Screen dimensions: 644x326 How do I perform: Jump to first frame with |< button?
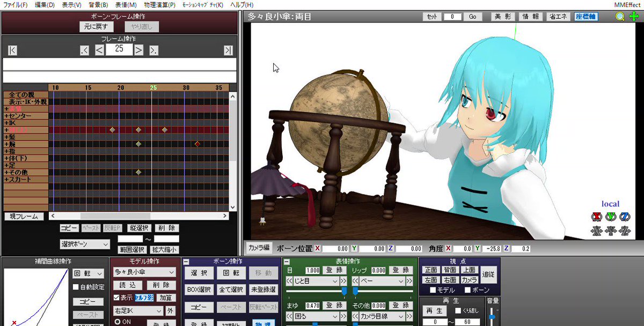[12, 50]
